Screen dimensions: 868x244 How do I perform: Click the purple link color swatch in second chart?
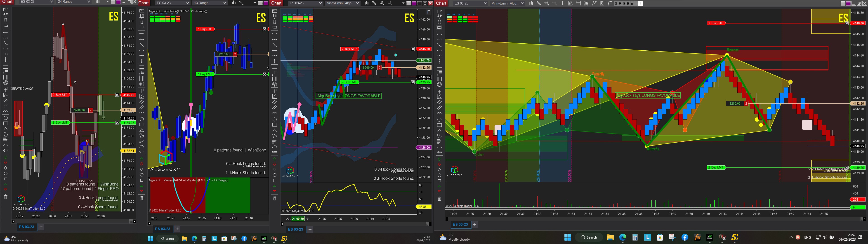coord(266,3)
